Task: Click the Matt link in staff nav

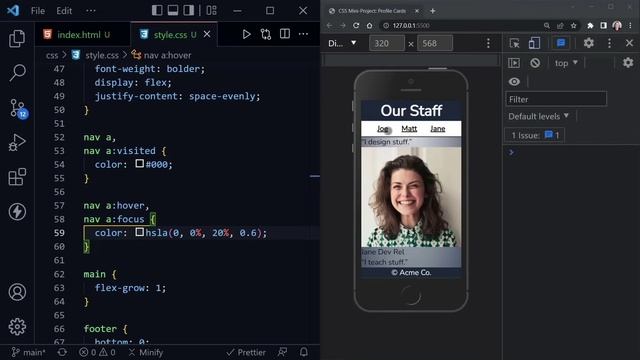Action: click(x=409, y=129)
